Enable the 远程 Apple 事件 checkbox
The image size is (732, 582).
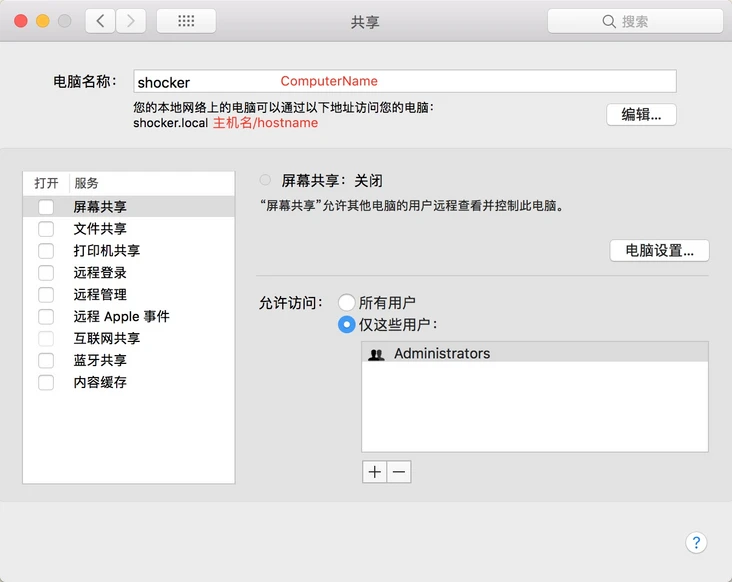pos(46,316)
